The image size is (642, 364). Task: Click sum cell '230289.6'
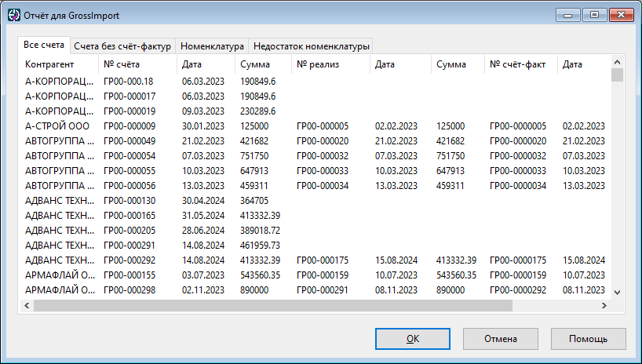(258, 111)
